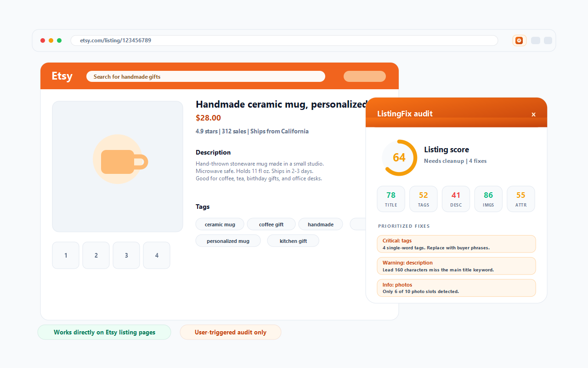Click the Description heading

coord(213,152)
